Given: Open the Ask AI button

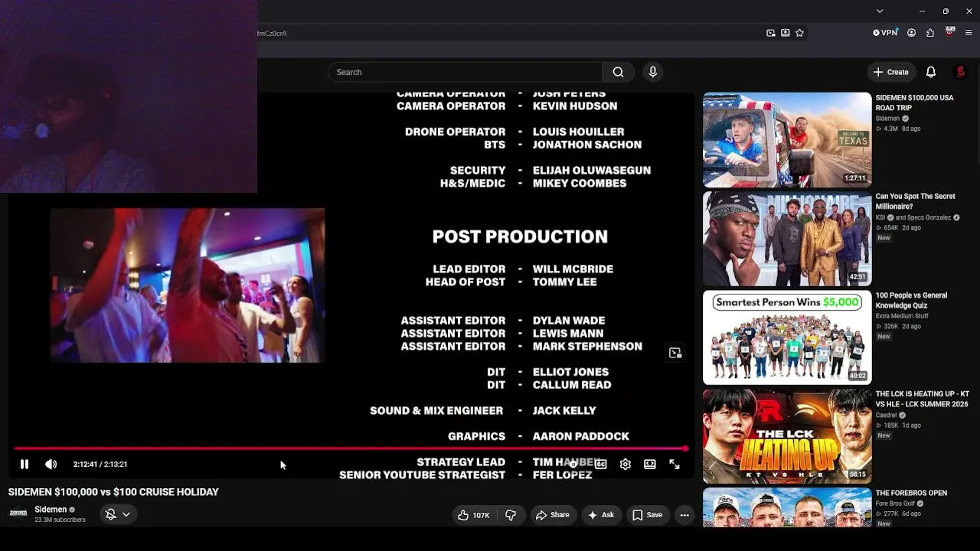Looking at the screenshot, I should pos(601,515).
